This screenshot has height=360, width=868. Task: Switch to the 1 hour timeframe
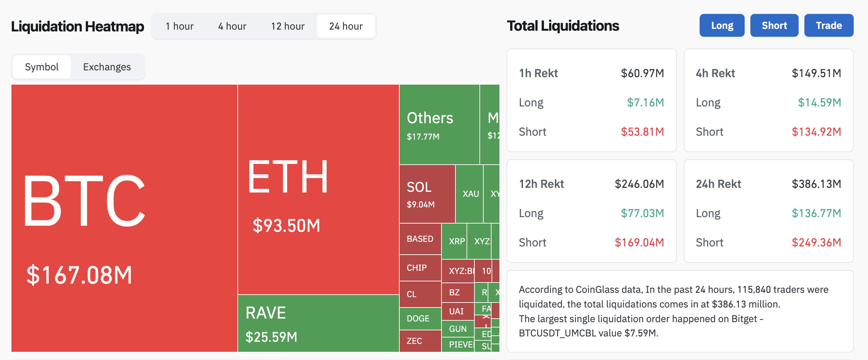[x=179, y=26]
